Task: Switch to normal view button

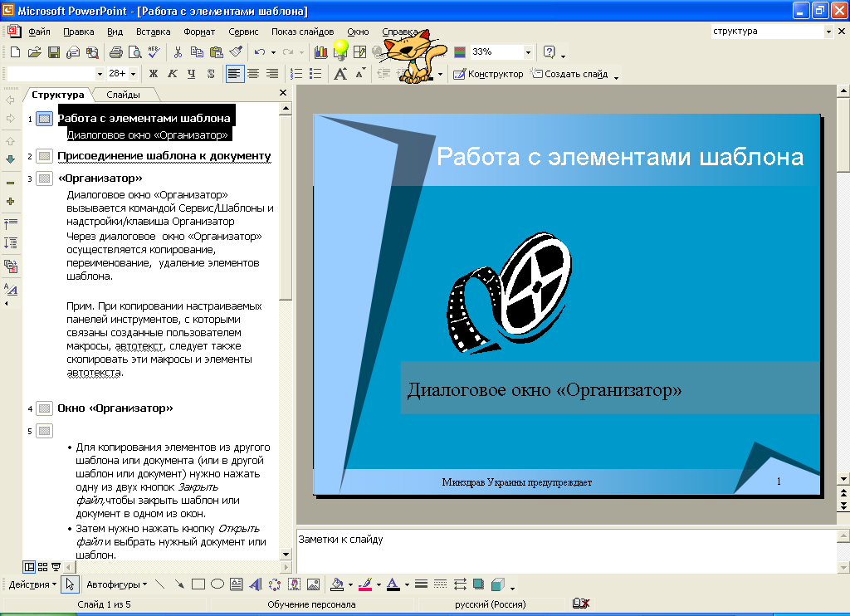Action: 29,567
